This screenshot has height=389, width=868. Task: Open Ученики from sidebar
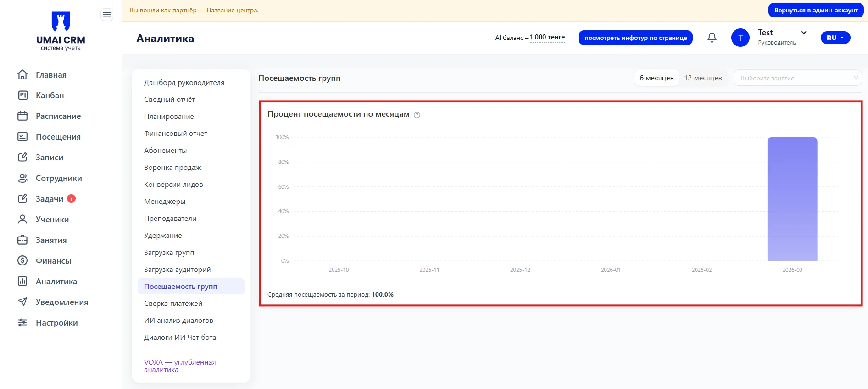pos(52,220)
